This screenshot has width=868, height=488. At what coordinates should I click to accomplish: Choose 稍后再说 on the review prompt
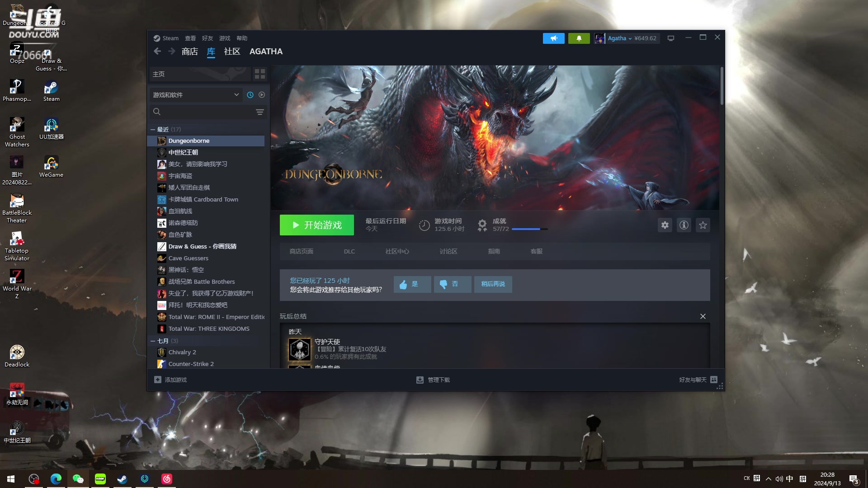pos(493,284)
